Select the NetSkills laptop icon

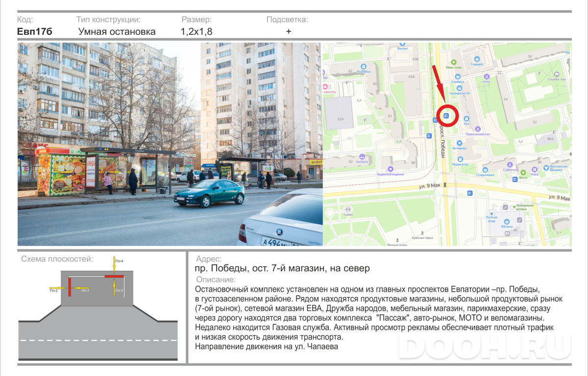tap(362, 157)
